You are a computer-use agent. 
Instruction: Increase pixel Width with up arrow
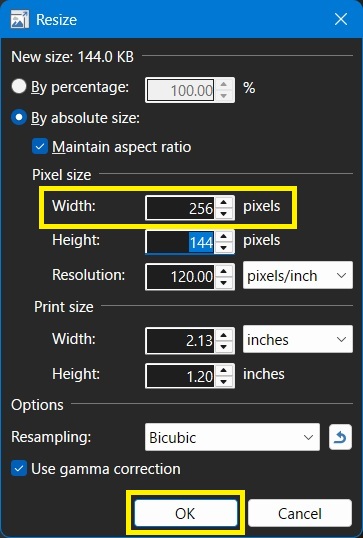224,202
